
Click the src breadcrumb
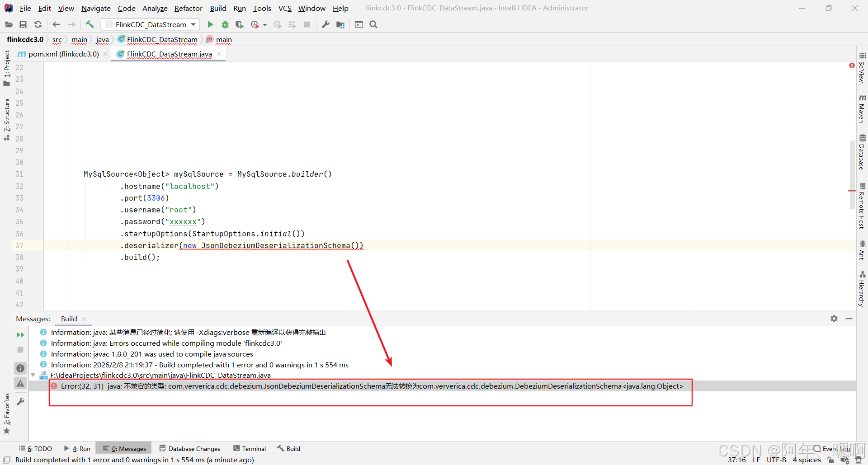point(57,39)
